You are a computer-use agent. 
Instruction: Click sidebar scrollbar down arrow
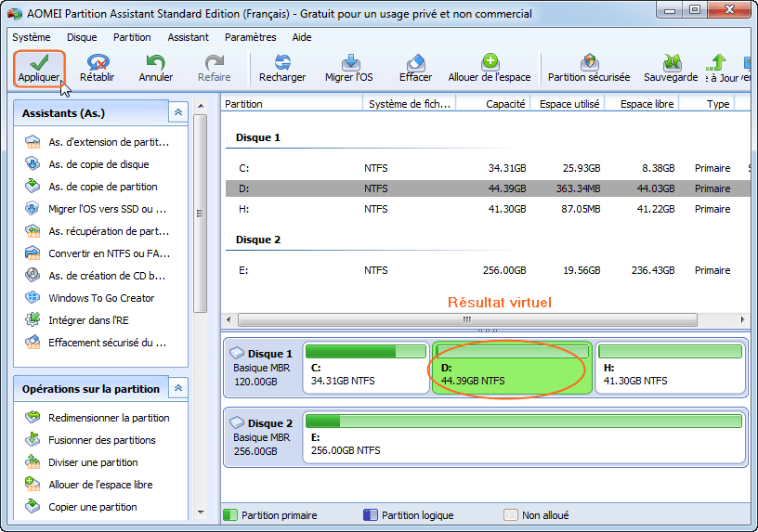tap(201, 513)
